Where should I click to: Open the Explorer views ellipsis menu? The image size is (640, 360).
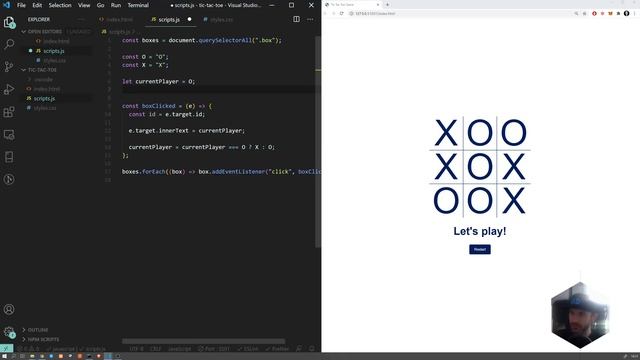(x=80, y=19)
